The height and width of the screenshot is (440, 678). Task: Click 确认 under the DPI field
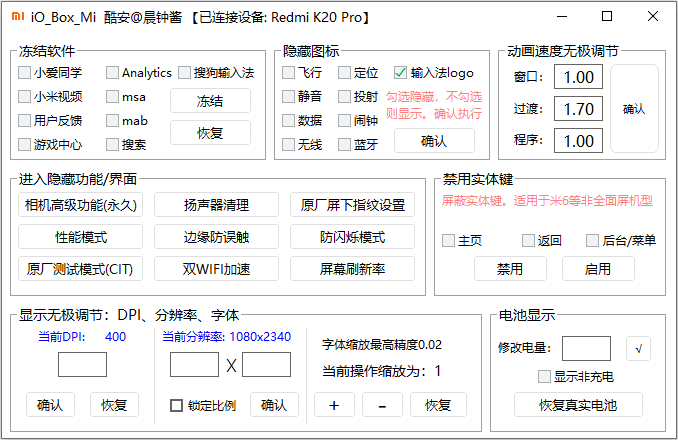pyautogui.click(x=50, y=405)
